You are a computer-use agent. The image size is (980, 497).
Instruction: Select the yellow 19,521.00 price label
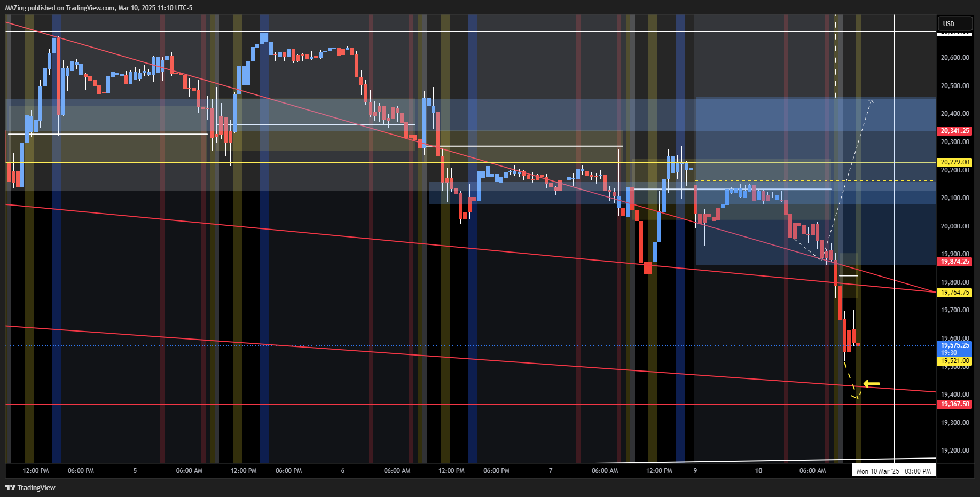[x=954, y=361]
